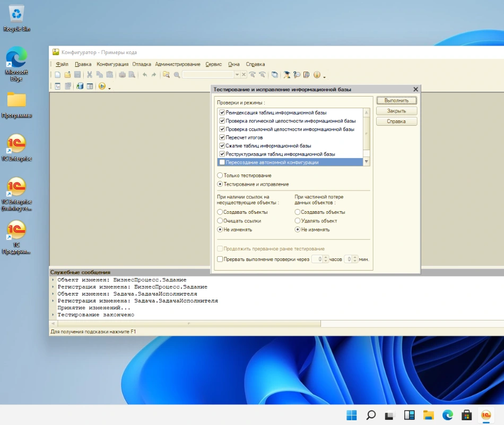Image resolution: width=504 pixels, height=425 pixels.
Task: Enable Пересоздание автономной конфигурации checkbox
Action: (x=222, y=162)
